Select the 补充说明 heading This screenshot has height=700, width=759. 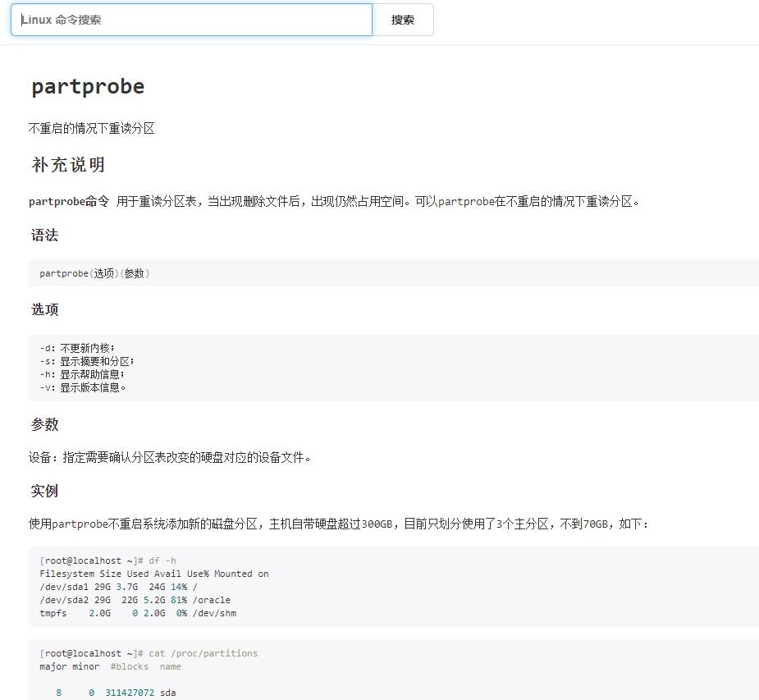pos(68,165)
